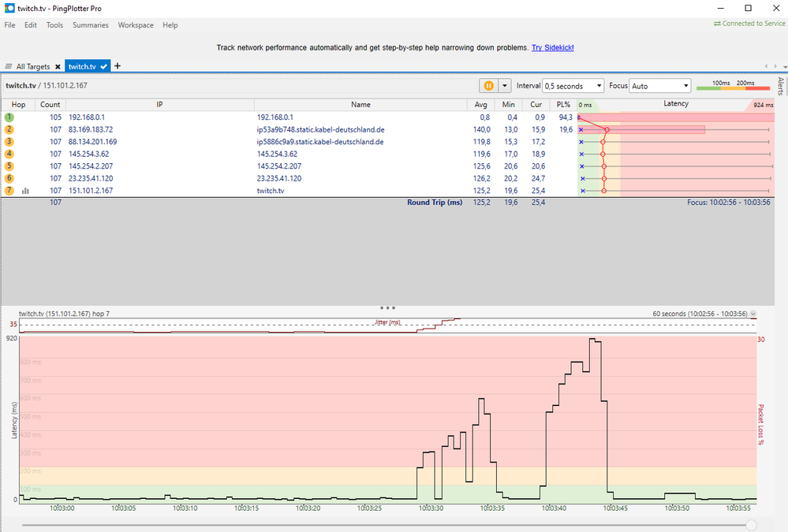Add a new target tab with plus
This screenshot has height=532, width=788.
click(118, 65)
